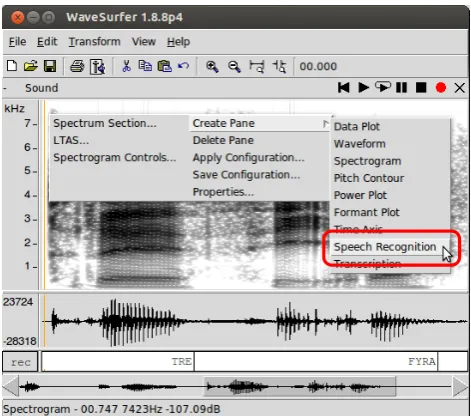Open the Transform menu
The height and width of the screenshot is (416, 471).
[94, 42]
